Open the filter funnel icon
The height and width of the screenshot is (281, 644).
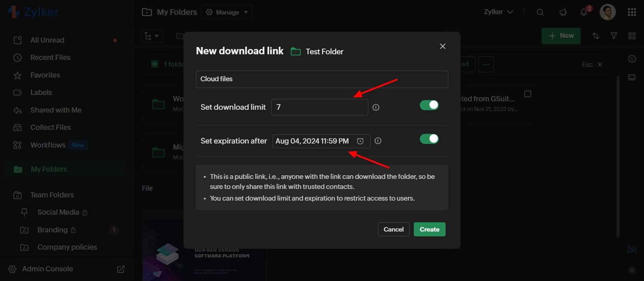[x=614, y=36]
